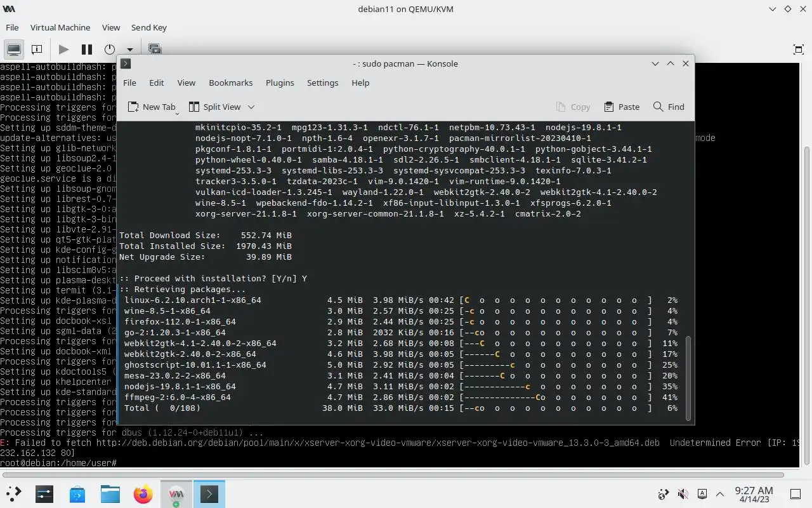This screenshot has width=812, height=508.
Task: Click the Run virtual machine play icon
Action: 63,49
